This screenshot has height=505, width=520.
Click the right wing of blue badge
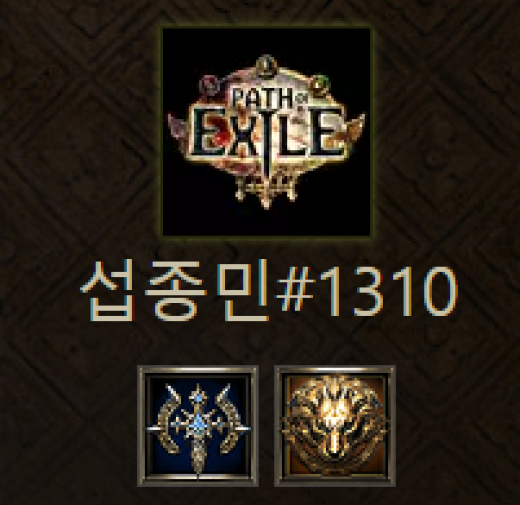[x=229, y=420]
